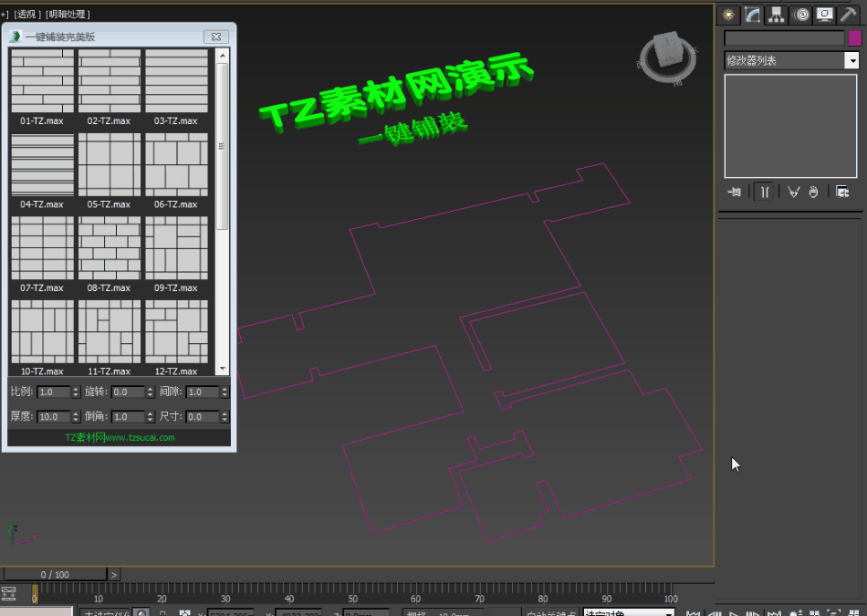Open Configure Modifier Sets icon
867x616 pixels.
pyautogui.click(x=842, y=192)
